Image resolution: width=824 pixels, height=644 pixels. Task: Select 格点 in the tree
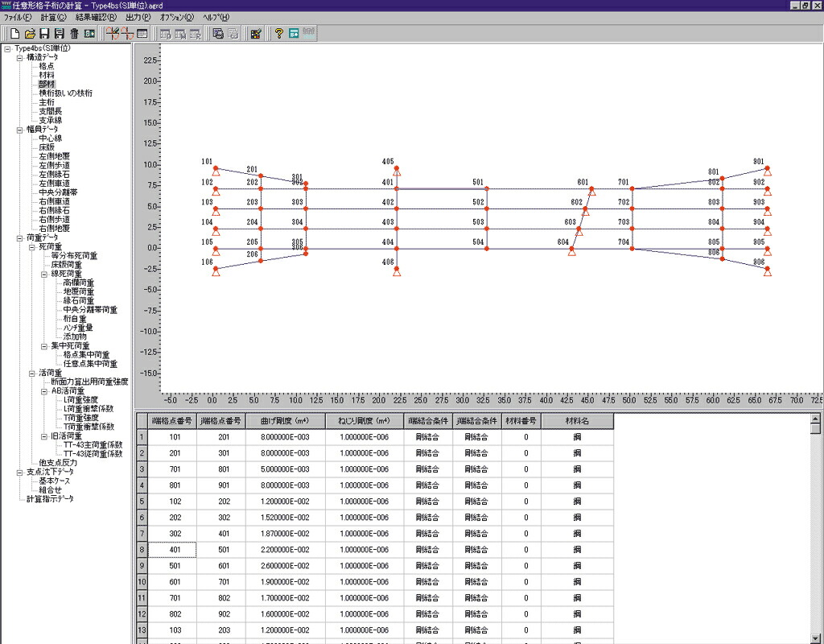point(46,66)
